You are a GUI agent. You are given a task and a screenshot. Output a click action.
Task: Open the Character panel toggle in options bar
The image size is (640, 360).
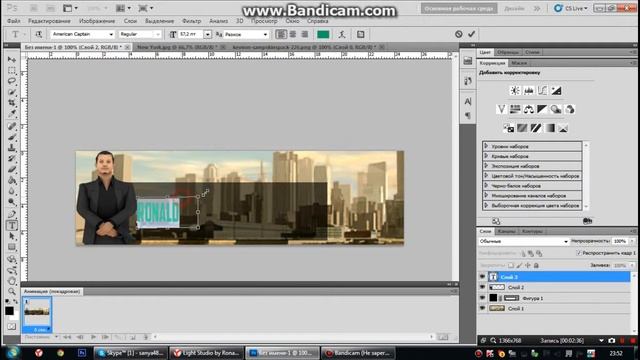(361, 34)
